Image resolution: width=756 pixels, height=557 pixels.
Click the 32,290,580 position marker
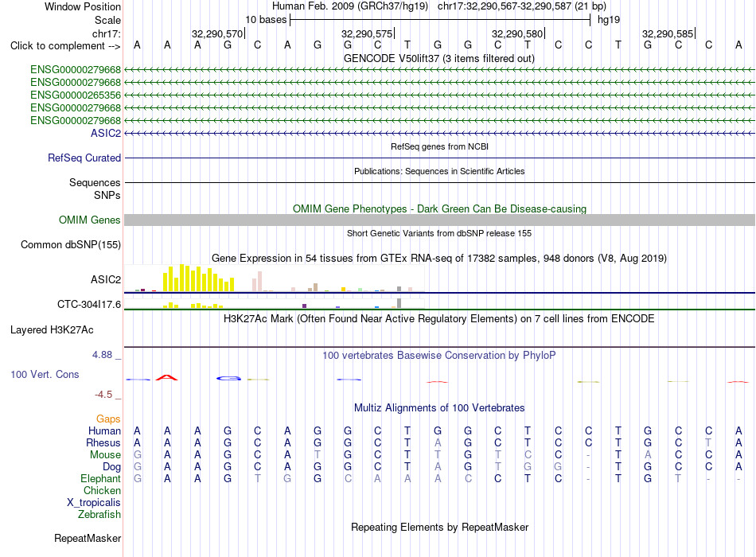(518, 33)
